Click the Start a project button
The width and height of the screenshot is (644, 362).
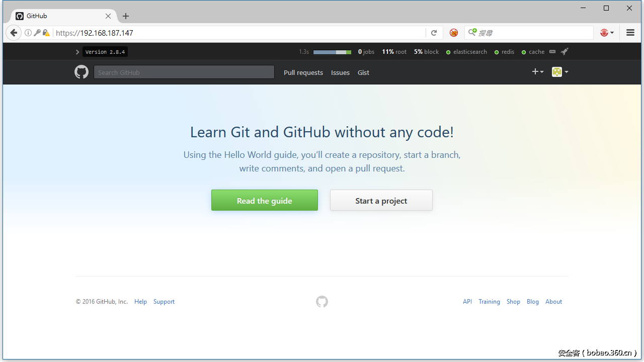[x=381, y=200]
